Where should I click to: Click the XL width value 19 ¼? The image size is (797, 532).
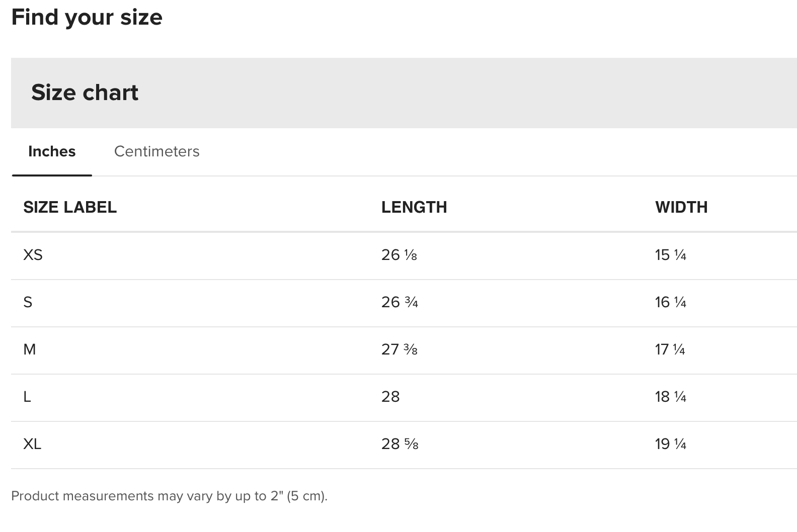click(671, 444)
